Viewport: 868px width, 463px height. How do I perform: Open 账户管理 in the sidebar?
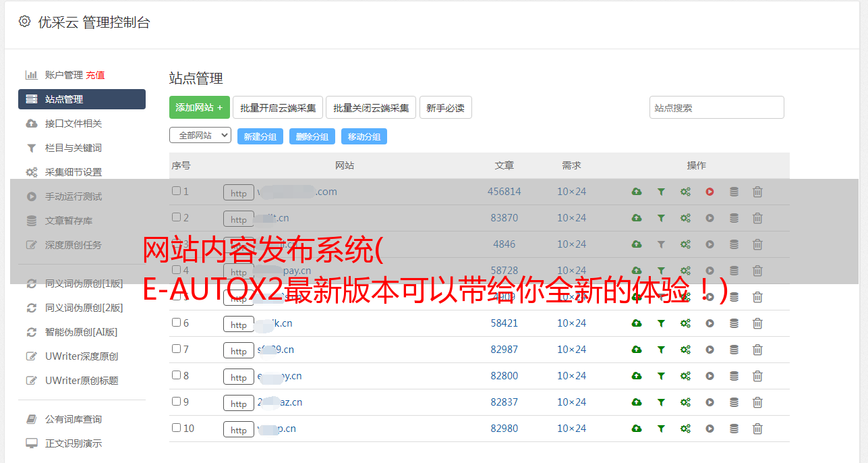(x=64, y=75)
